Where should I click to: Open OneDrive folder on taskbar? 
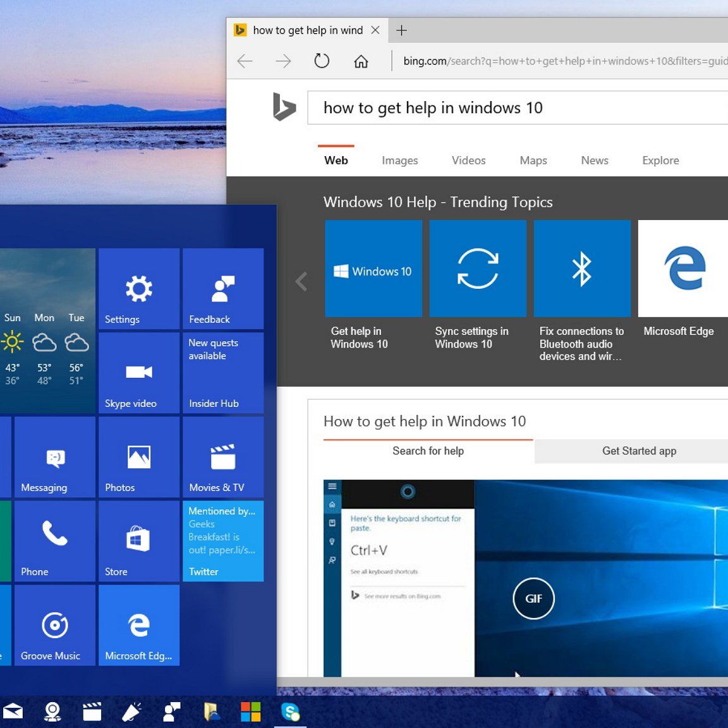coord(211,712)
